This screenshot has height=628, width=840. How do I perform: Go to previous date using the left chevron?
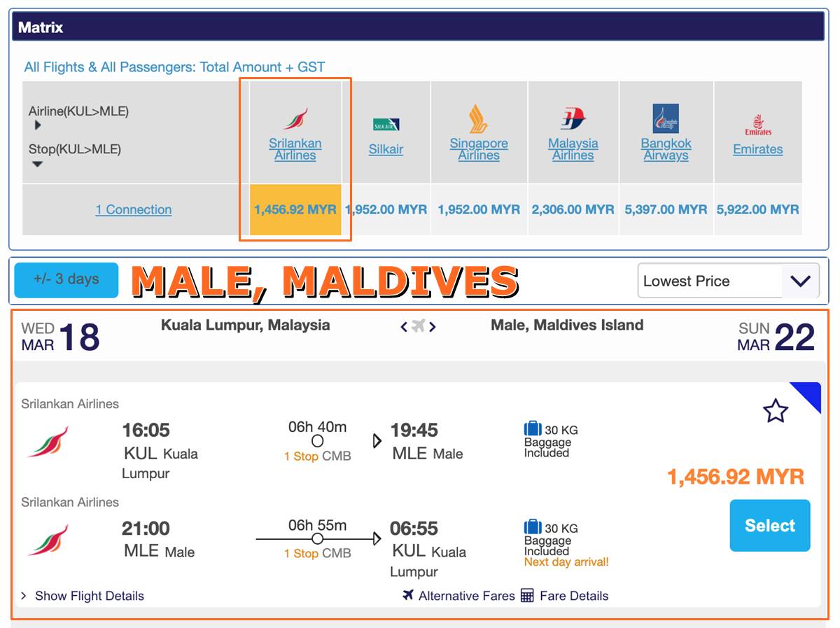click(404, 326)
